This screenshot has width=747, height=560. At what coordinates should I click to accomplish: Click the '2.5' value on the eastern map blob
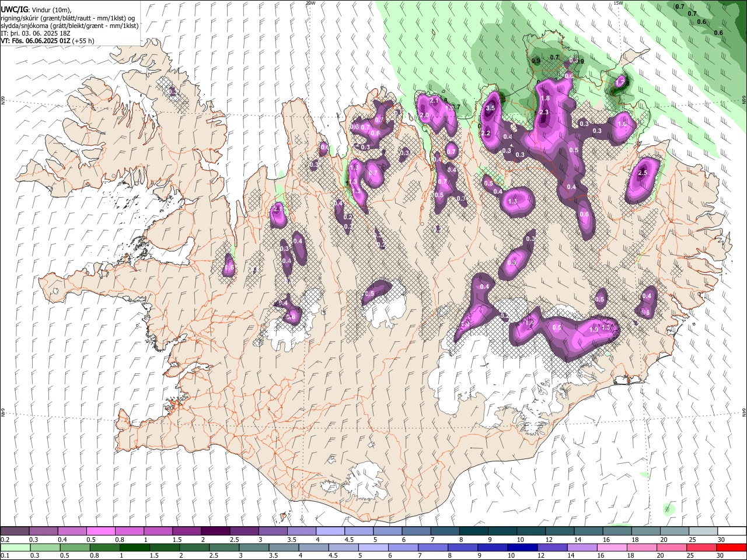pos(643,173)
